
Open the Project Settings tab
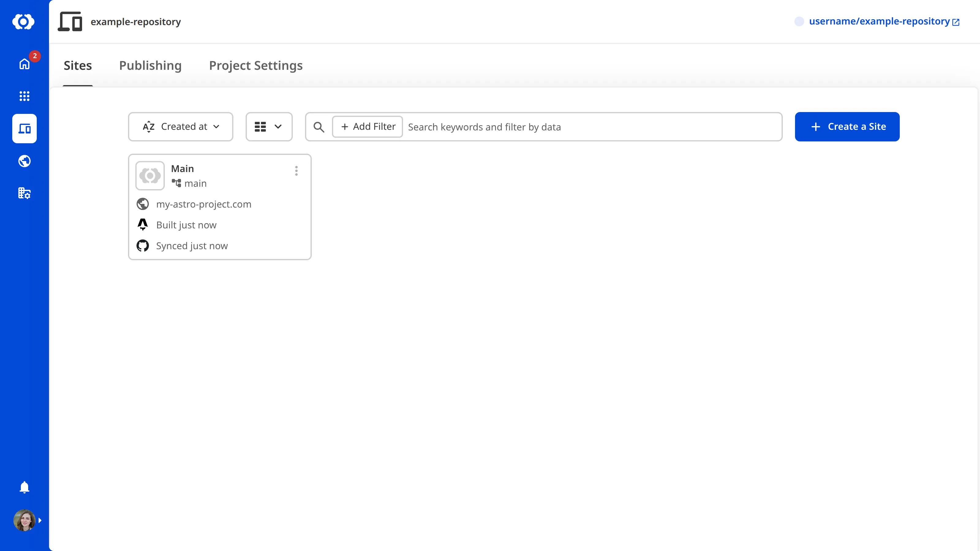(255, 66)
